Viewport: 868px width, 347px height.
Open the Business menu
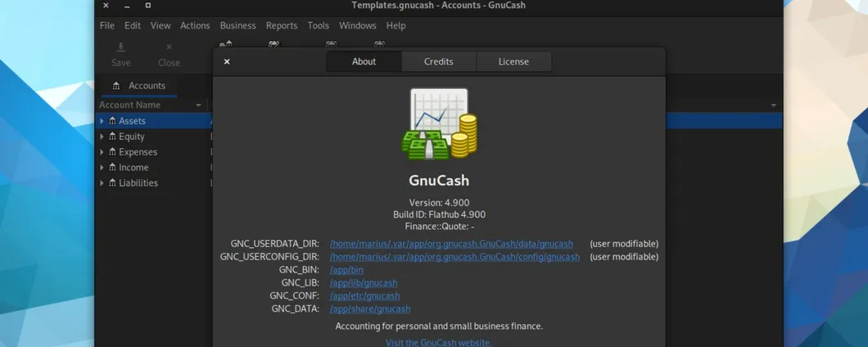click(238, 25)
